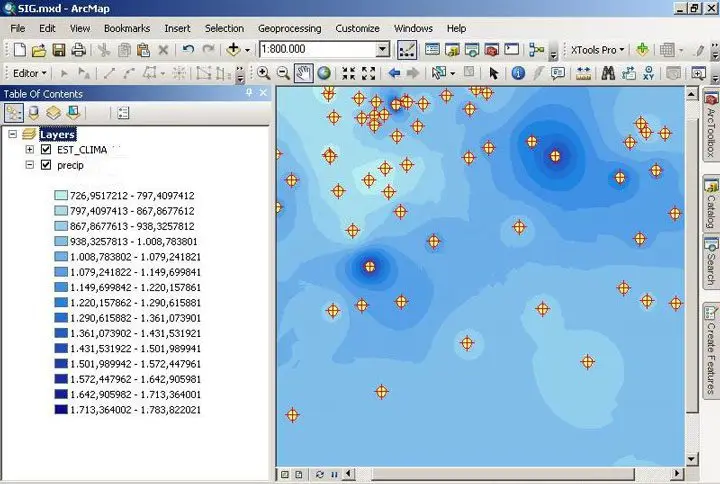
Task: Collapse the precip layer legend
Action: (x=30, y=165)
